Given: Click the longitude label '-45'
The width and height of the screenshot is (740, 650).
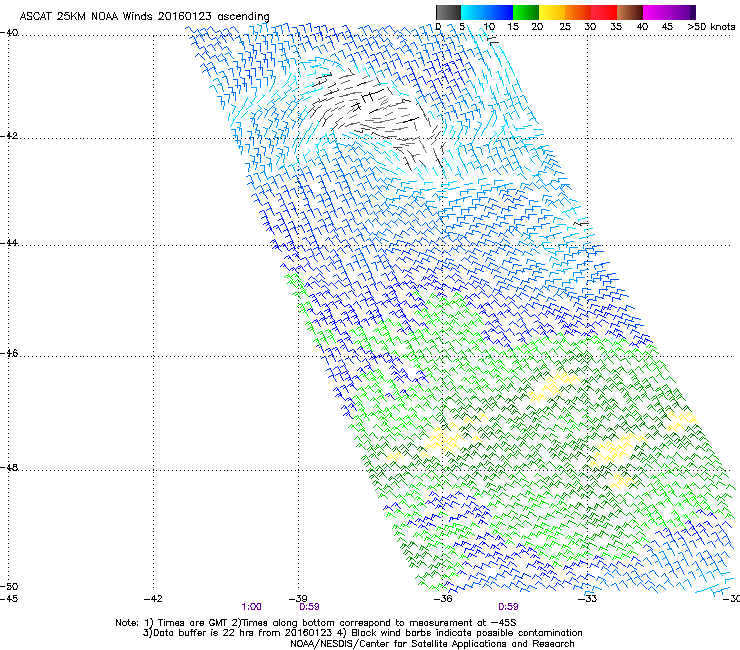Looking at the screenshot, I should click(9, 599).
